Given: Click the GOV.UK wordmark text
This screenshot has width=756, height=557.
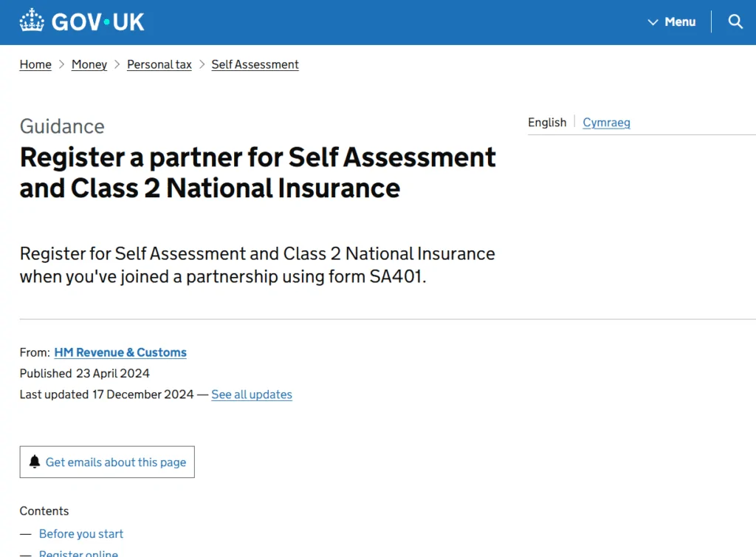Looking at the screenshot, I should (98, 21).
